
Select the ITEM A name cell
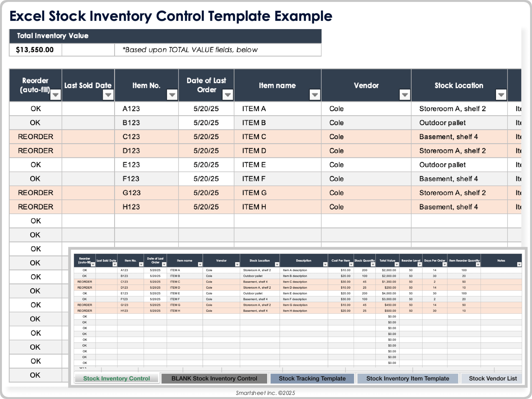coord(254,109)
